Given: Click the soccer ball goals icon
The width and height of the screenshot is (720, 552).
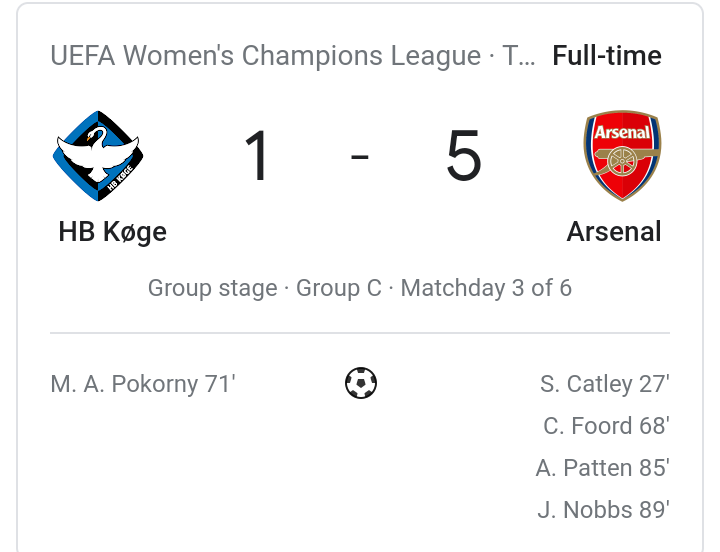Looking at the screenshot, I should point(361,383).
